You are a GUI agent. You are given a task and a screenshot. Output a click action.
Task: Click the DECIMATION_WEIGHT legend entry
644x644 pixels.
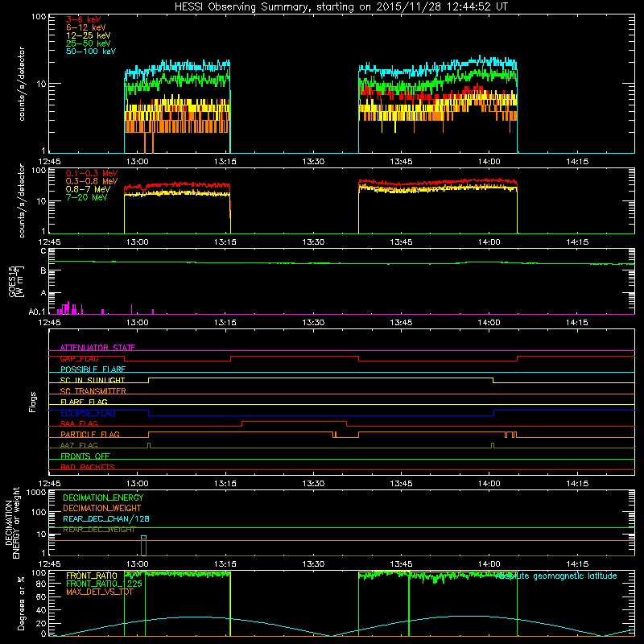[x=102, y=509]
